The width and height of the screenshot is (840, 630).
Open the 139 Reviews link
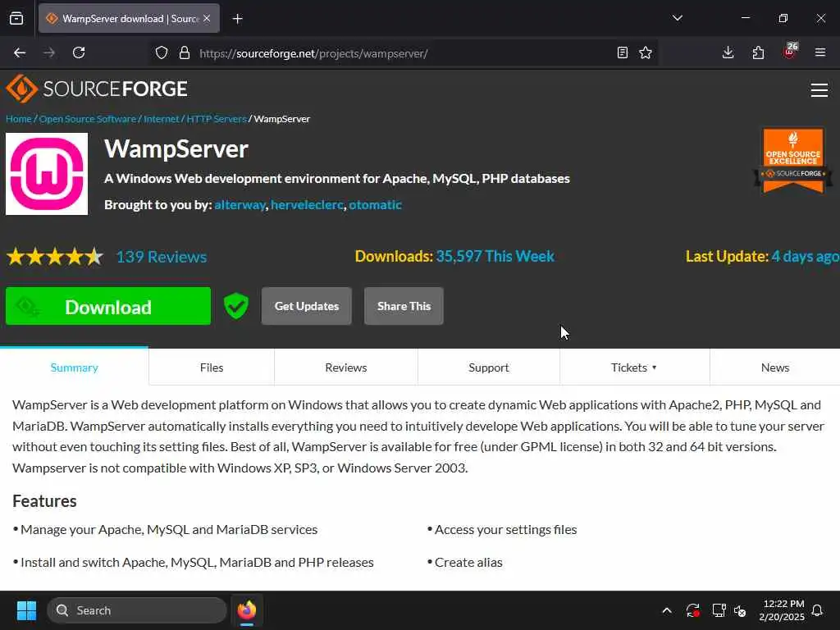pyautogui.click(x=162, y=257)
